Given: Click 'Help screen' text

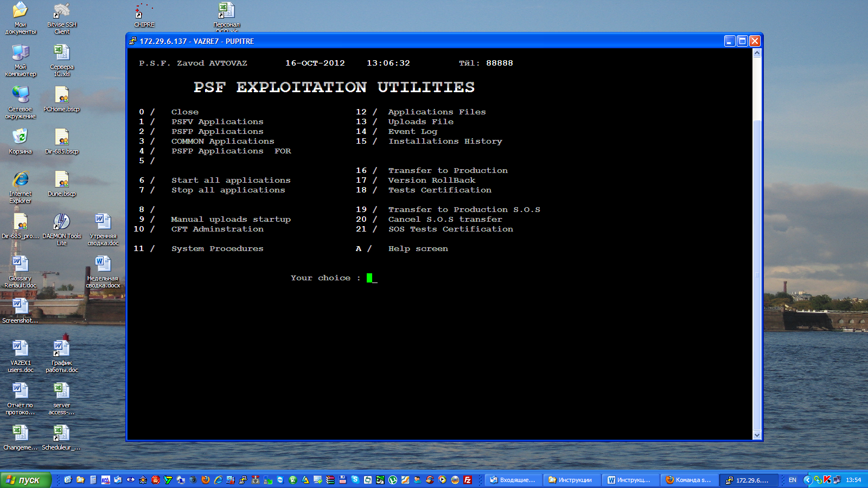Looking at the screenshot, I should point(418,248).
